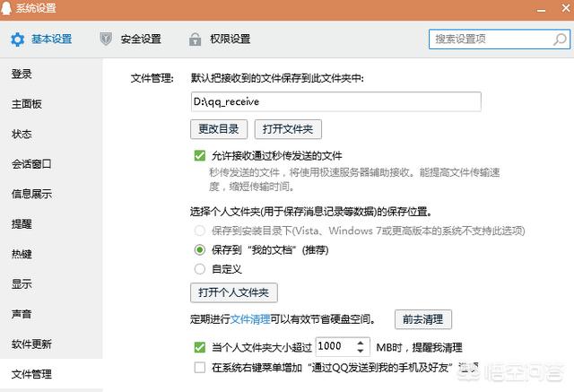Select 状态 in the sidebar
This screenshot has width=574, height=392.
(x=51, y=134)
